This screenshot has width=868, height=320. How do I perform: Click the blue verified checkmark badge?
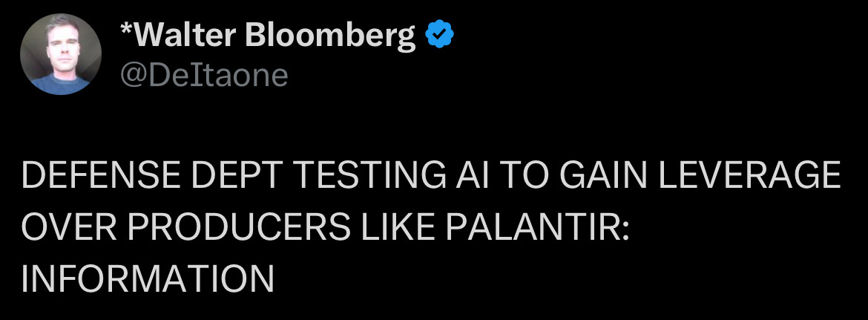click(440, 34)
